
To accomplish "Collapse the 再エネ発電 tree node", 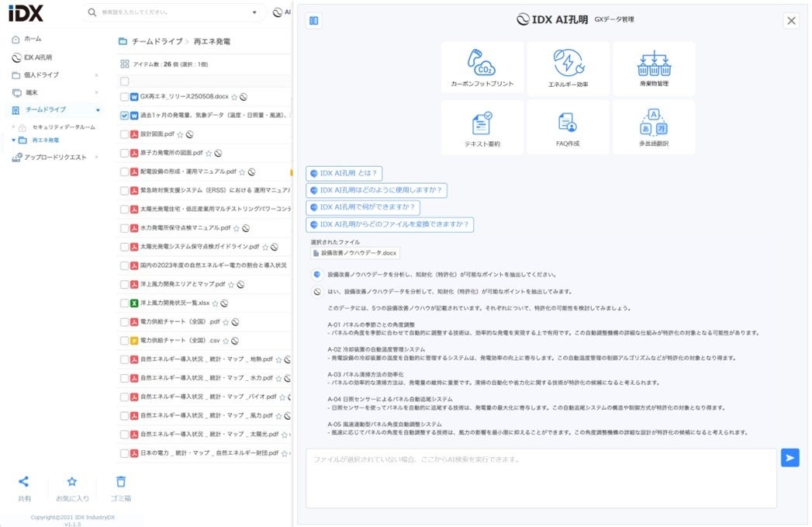I will coord(13,140).
